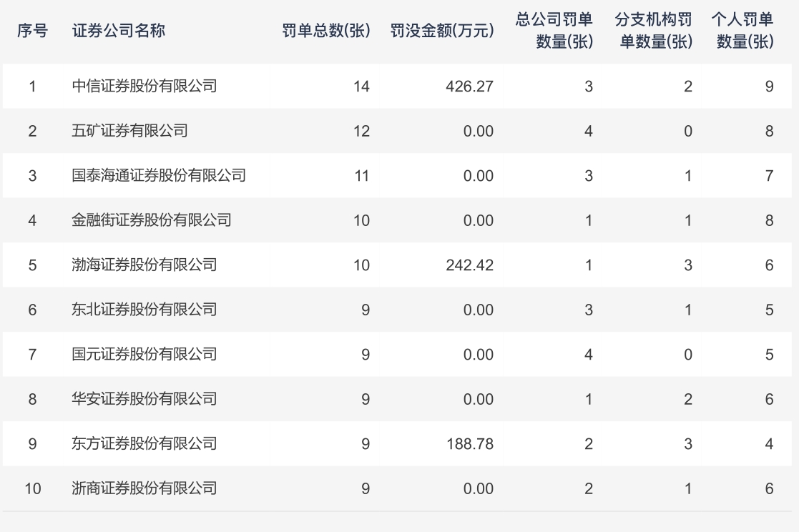The width and height of the screenshot is (799, 532).
Task: Select 东北证券股份有限公司 row name
Action: coord(144,310)
